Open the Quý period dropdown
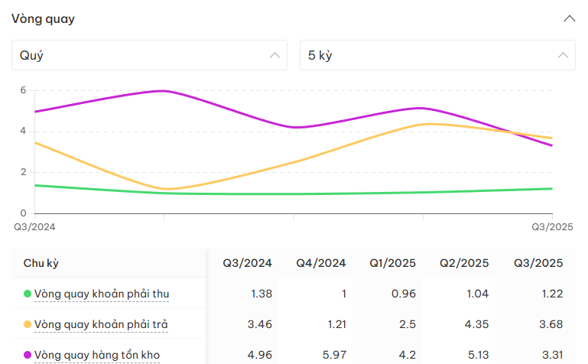This screenshot has width=588, height=364. point(149,55)
